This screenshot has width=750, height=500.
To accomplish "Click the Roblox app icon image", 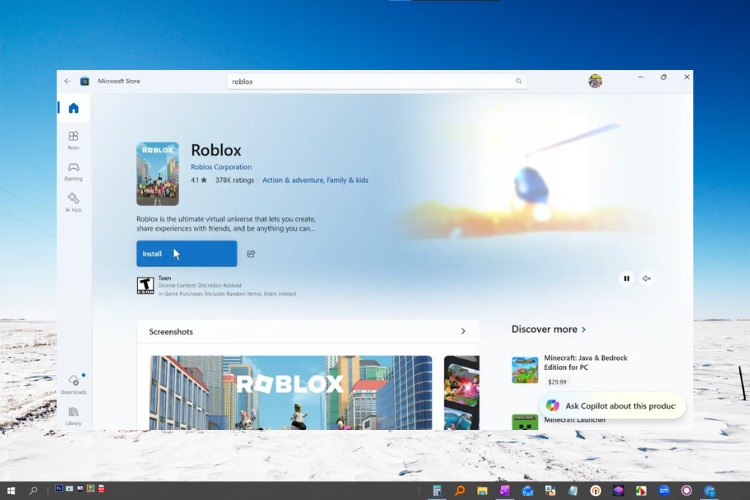I will tap(157, 174).
